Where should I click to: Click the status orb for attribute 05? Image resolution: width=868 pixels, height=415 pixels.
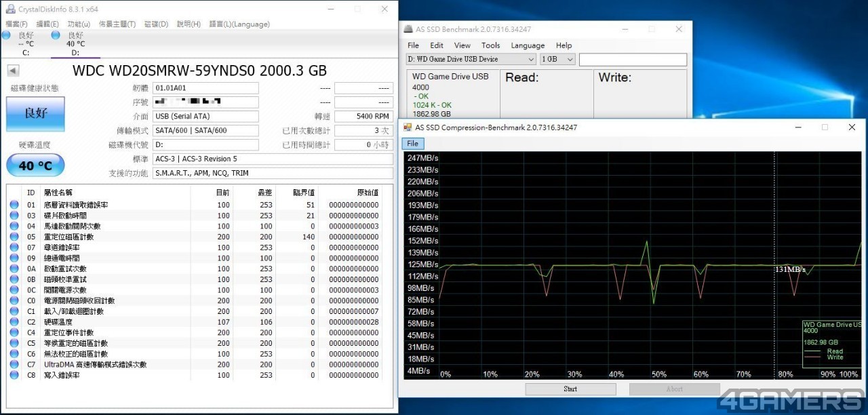(14, 237)
